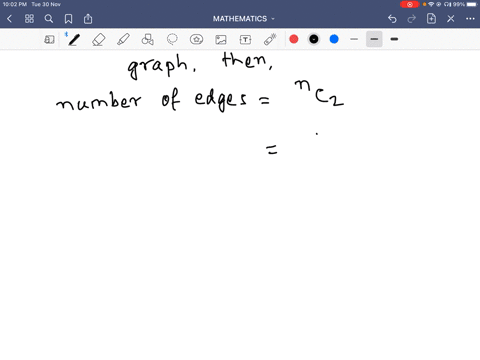Tap the battery indicator in status bar

[x=472, y=4]
